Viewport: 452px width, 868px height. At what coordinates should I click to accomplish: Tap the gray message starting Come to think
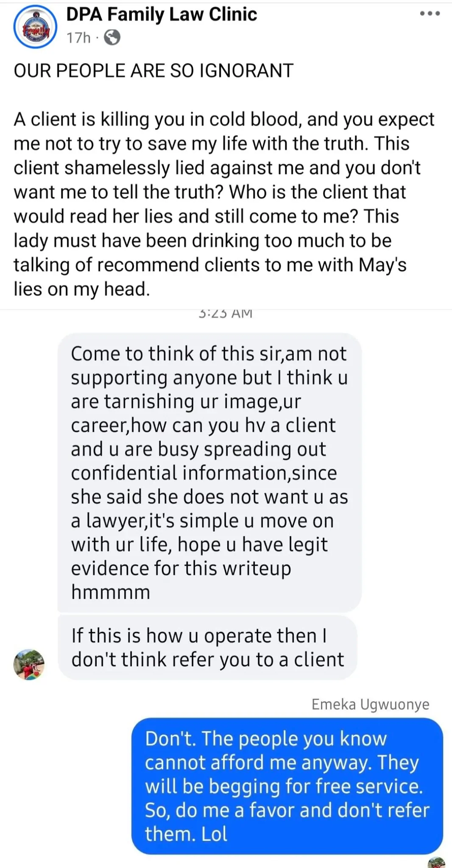pos(209,473)
